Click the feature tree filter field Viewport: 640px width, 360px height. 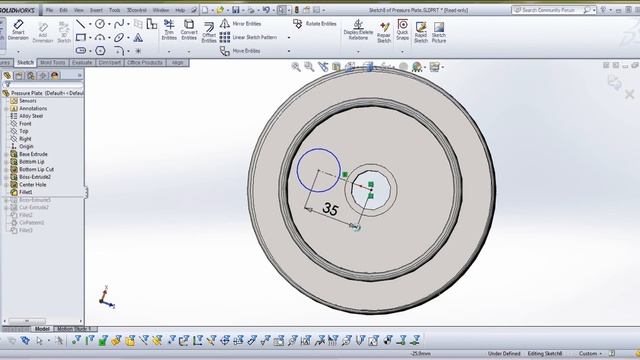[x=43, y=85]
